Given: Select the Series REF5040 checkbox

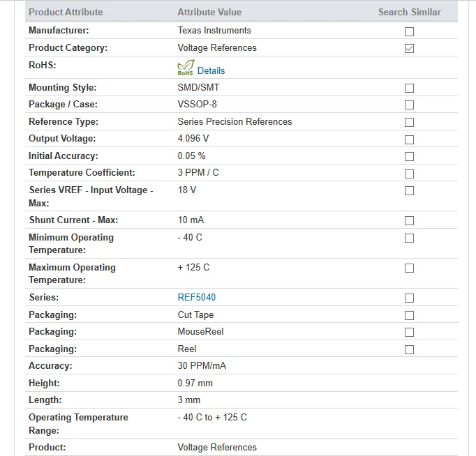Looking at the screenshot, I should [x=409, y=298].
